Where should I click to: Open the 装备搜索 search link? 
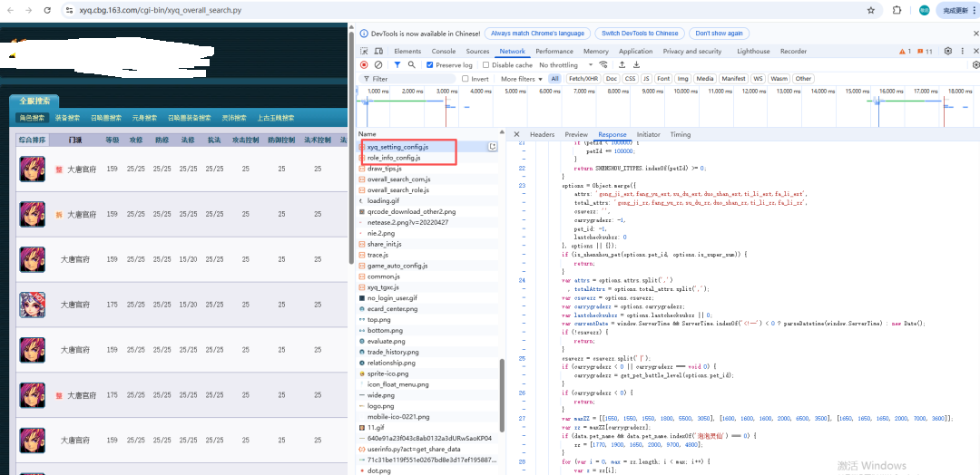67,117
